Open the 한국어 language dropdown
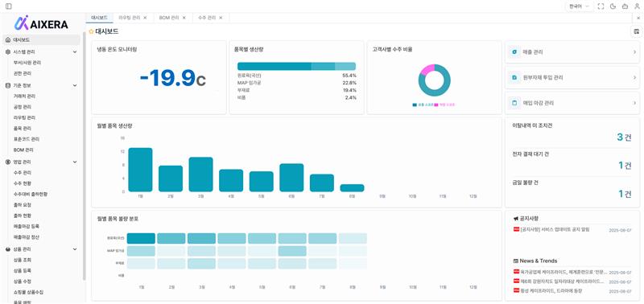Screen dimensions: 644x304 pyautogui.click(x=580, y=6)
